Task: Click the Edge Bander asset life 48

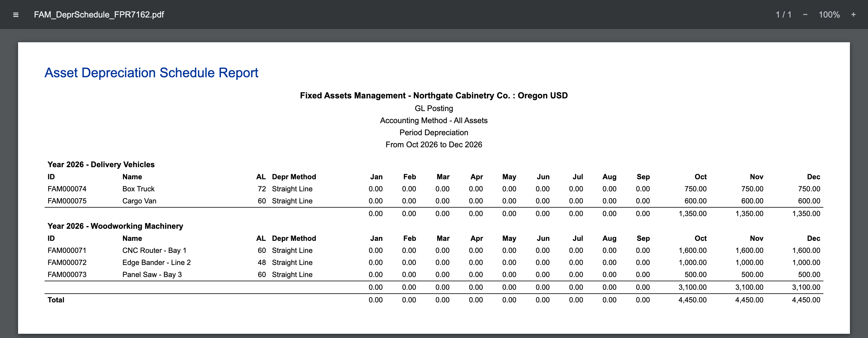Action: (x=262, y=263)
